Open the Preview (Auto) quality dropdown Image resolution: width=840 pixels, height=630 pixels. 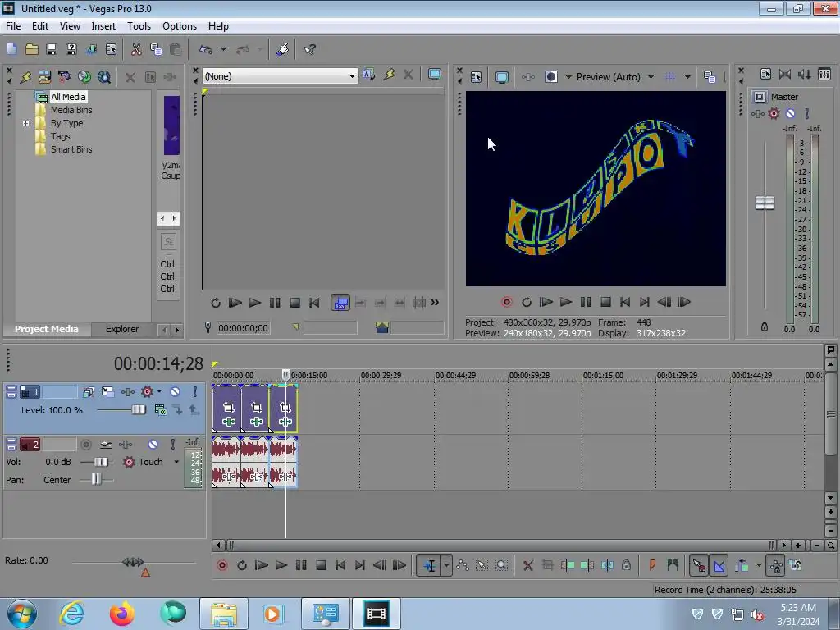[x=651, y=76]
